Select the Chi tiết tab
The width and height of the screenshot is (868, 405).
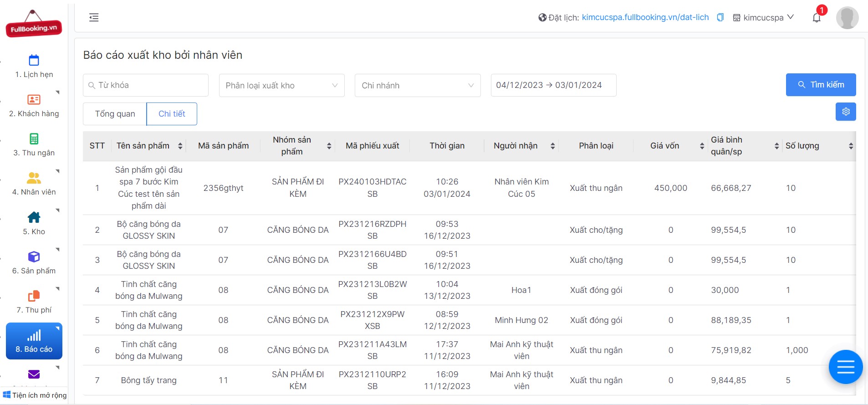coord(172,114)
